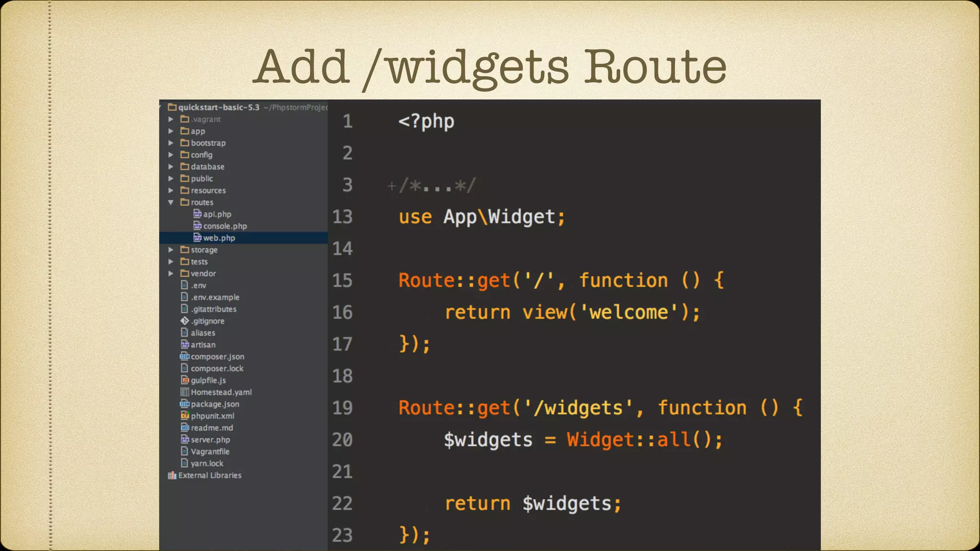The height and width of the screenshot is (551, 980).
Task: Select the External Libraries label
Action: click(210, 475)
